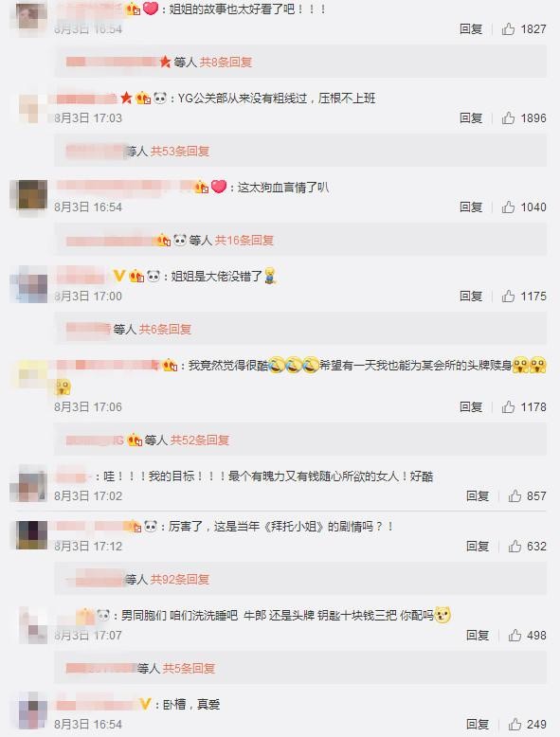This screenshot has width=560, height=737.
Task: Expand 共8条回复 replies
Action: [x=226, y=62]
